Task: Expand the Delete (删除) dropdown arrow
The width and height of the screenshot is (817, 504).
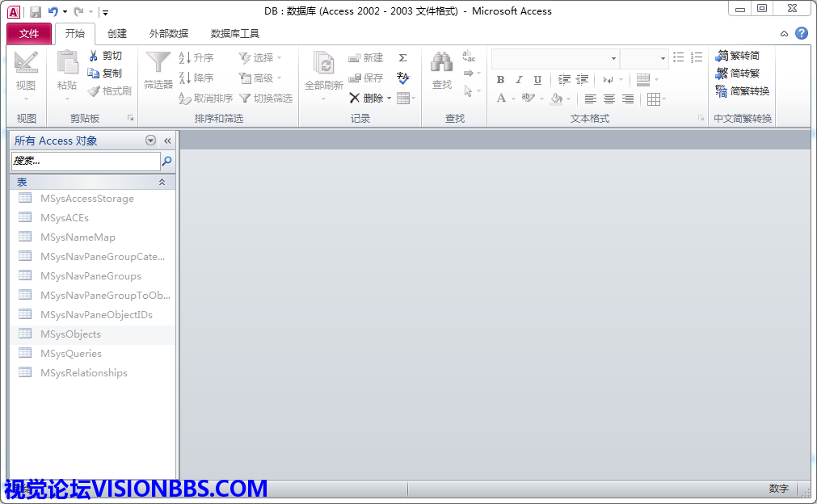Action: (x=389, y=99)
